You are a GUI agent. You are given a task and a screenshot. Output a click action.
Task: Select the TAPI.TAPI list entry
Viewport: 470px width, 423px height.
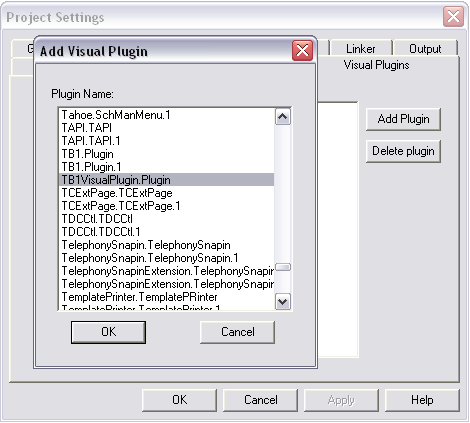coord(166,128)
